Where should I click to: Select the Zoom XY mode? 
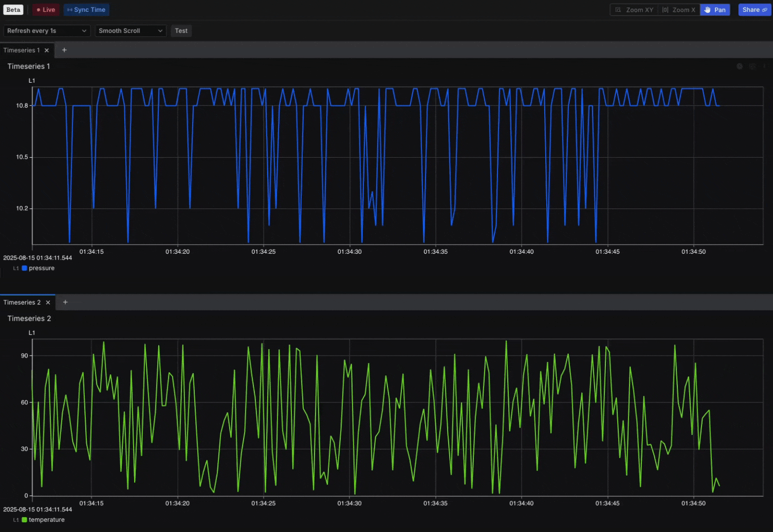click(634, 10)
